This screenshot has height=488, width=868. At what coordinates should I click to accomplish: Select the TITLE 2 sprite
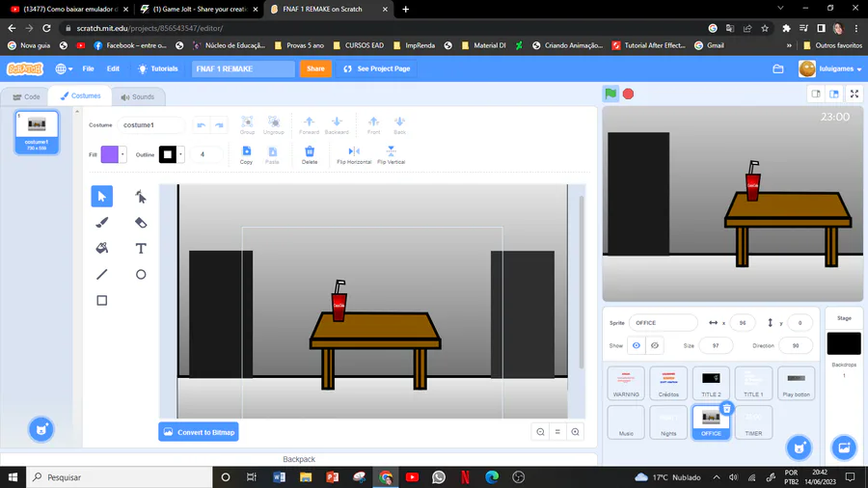point(711,383)
